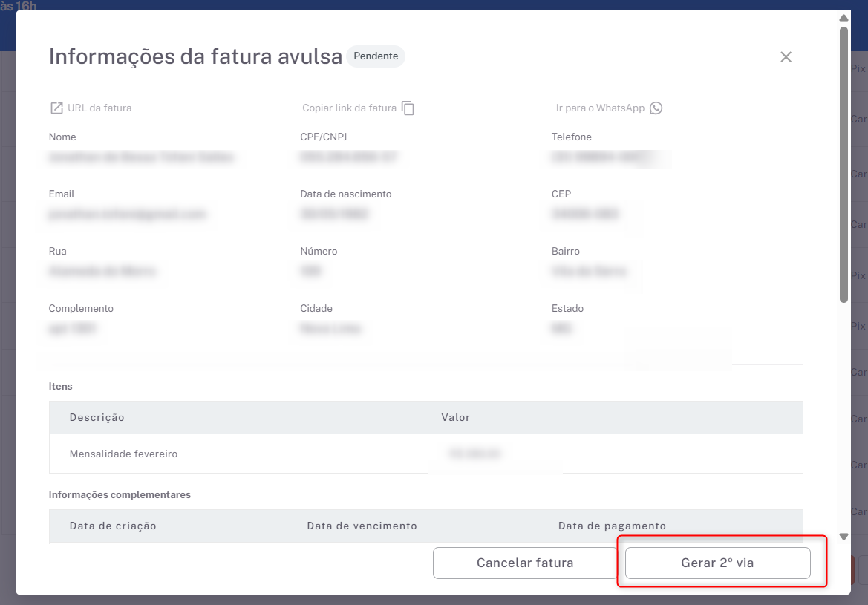This screenshot has width=868, height=605.
Task: Click the Data de criação column header
Action: (x=113, y=526)
